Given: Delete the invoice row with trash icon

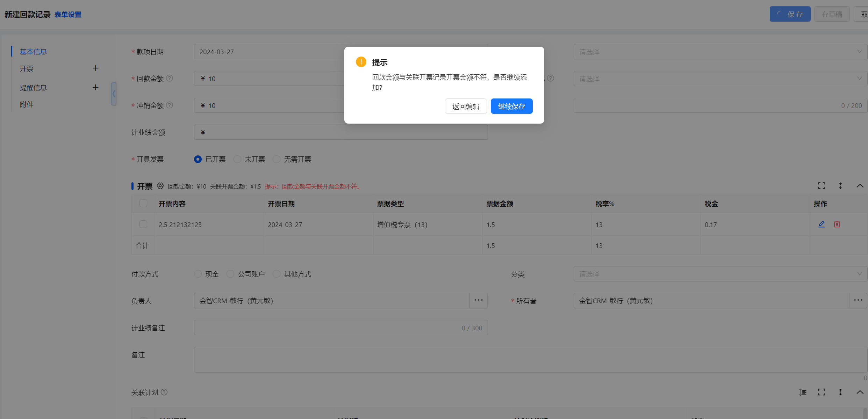Looking at the screenshot, I should pos(837,224).
